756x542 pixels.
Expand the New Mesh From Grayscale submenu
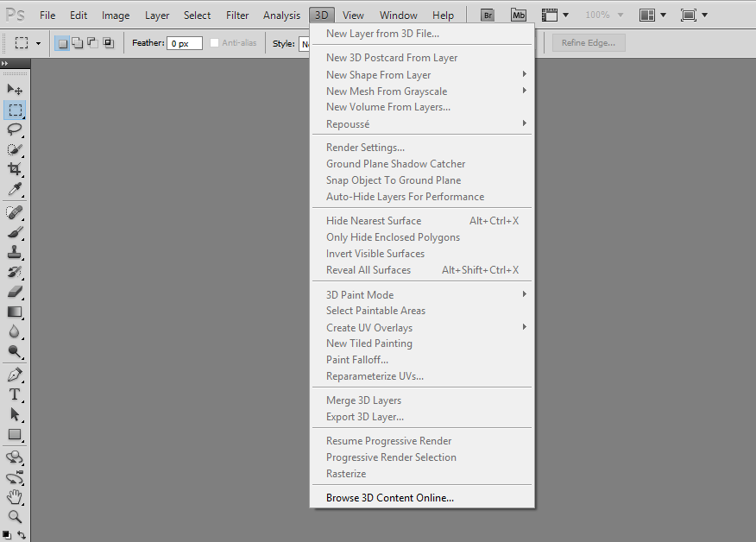click(x=422, y=91)
